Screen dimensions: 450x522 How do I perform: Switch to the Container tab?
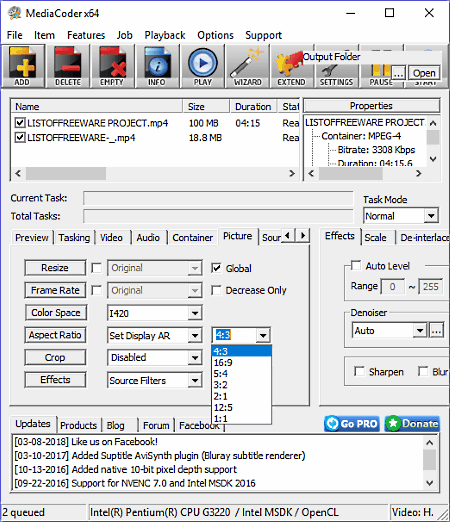click(192, 237)
